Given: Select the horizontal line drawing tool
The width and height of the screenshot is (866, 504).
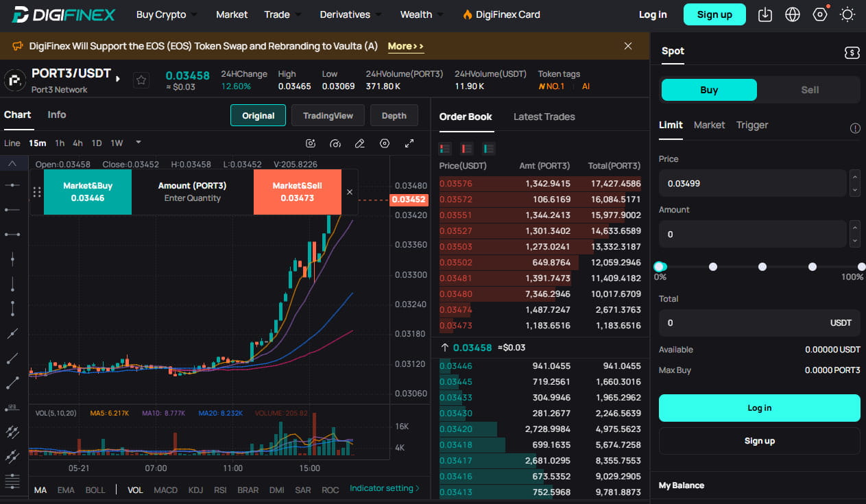Looking at the screenshot, I should [12, 185].
